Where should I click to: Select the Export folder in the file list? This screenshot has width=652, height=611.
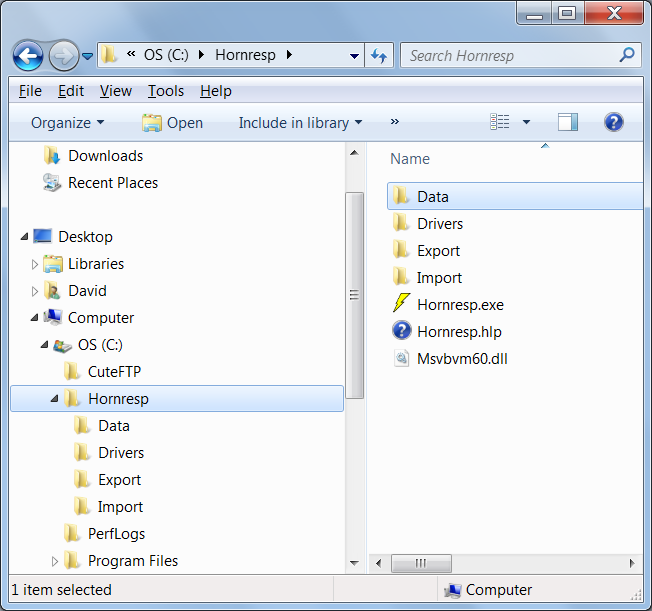438,251
